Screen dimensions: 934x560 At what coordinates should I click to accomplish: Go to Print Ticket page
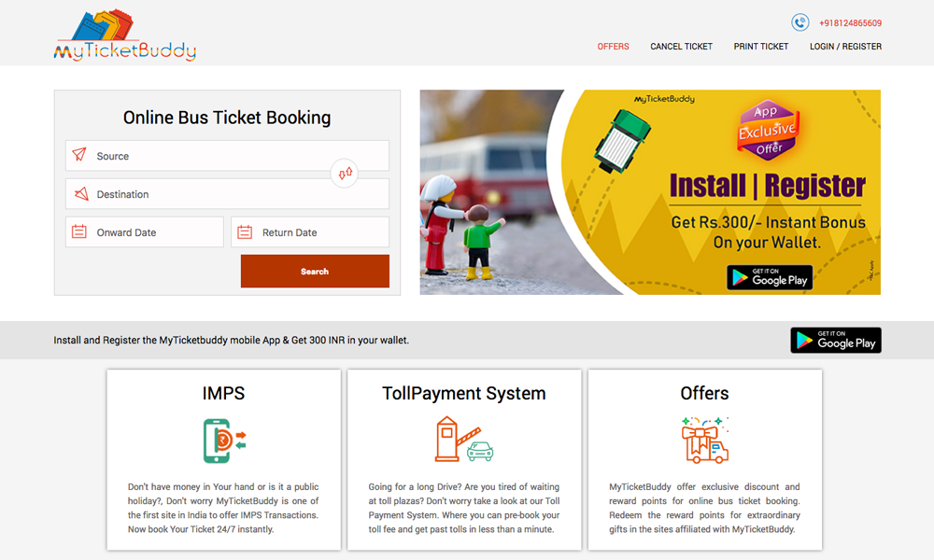click(x=760, y=47)
